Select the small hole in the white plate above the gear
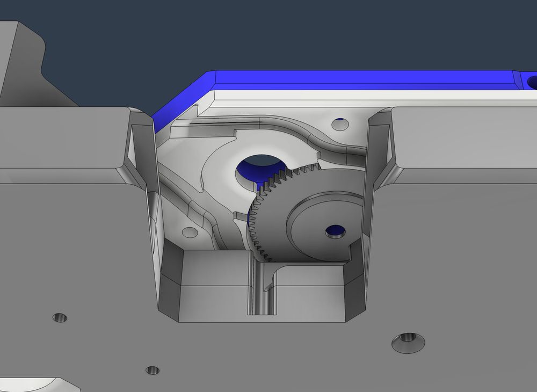 tap(340, 124)
